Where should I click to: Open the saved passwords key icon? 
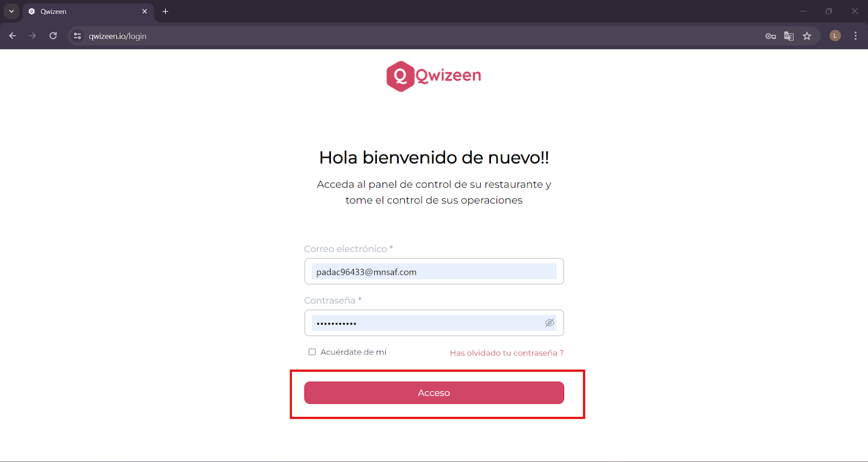[x=770, y=36]
